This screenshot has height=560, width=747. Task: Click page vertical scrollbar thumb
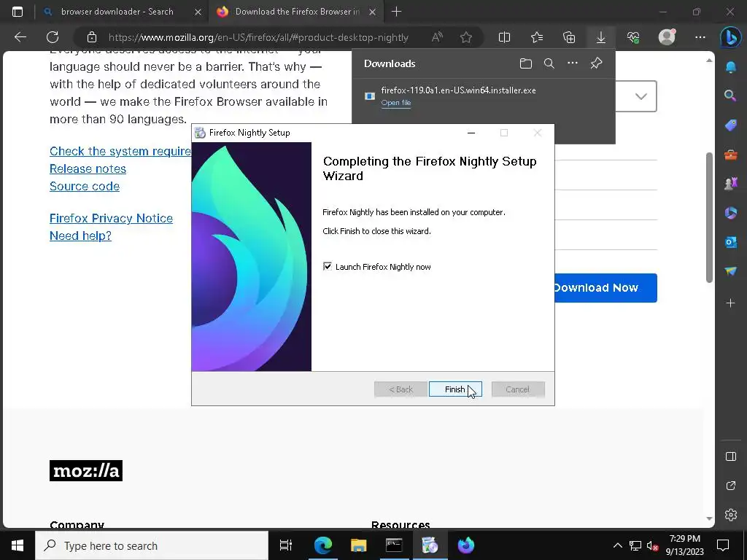point(709,217)
